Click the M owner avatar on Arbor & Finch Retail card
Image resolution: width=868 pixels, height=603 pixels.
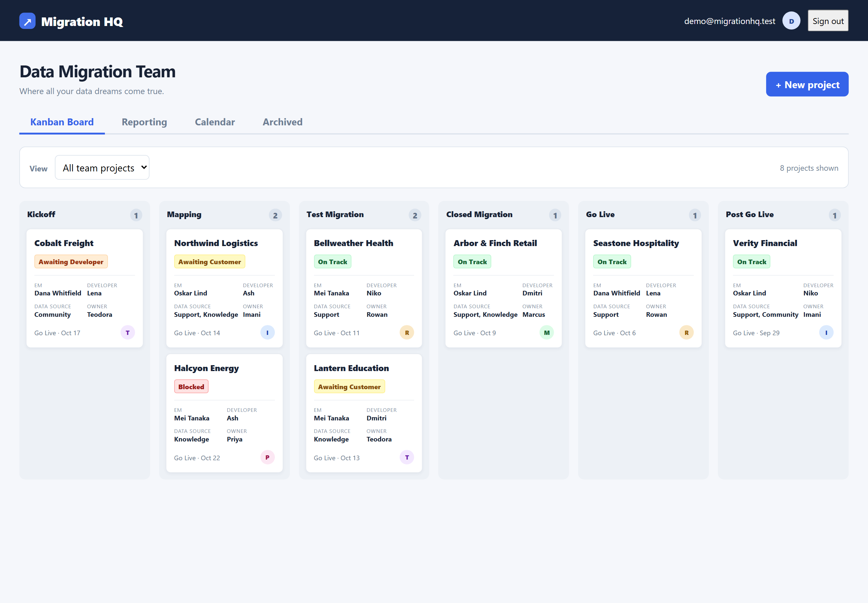547,333
